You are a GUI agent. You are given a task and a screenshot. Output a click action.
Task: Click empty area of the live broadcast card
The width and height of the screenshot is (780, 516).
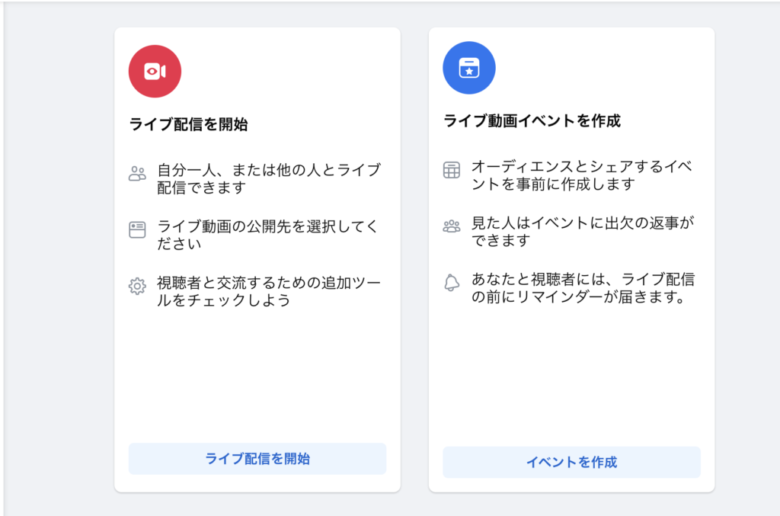pyautogui.click(x=257, y=380)
